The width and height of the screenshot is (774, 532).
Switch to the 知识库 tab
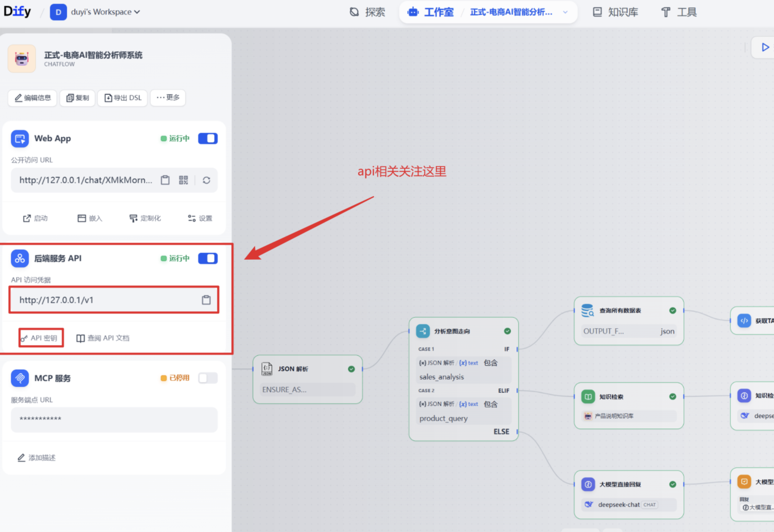click(x=615, y=12)
